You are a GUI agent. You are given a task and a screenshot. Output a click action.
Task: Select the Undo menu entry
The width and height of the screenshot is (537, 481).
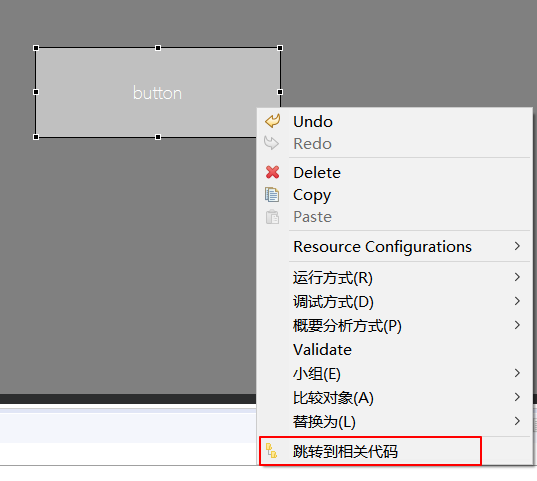pyautogui.click(x=394, y=122)
